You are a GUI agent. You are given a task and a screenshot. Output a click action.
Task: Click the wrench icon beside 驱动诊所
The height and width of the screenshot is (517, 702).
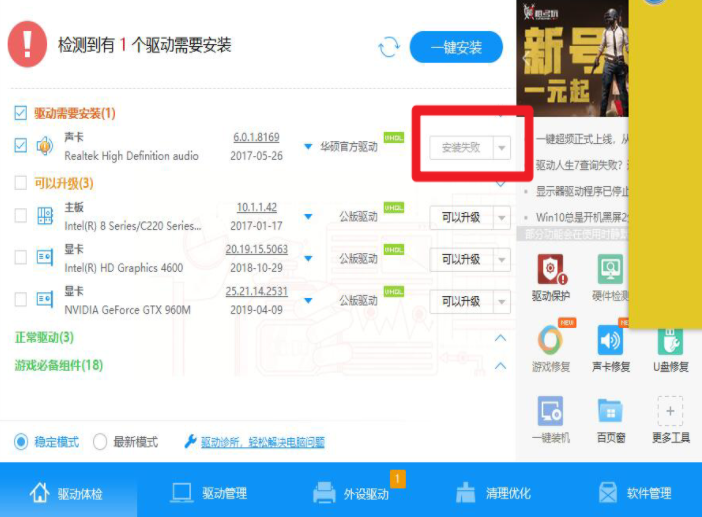[190, 441]
